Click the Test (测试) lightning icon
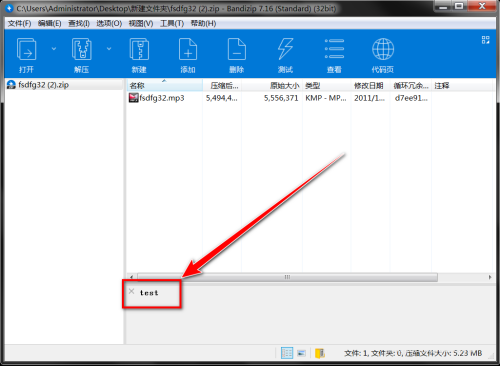 [x=285, y=49]
